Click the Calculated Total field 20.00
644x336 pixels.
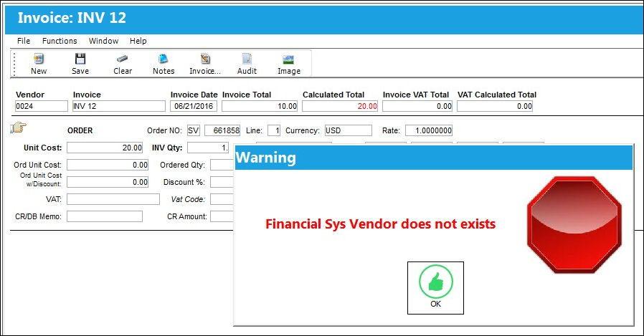pyautogui.click(x=340, y=106)
